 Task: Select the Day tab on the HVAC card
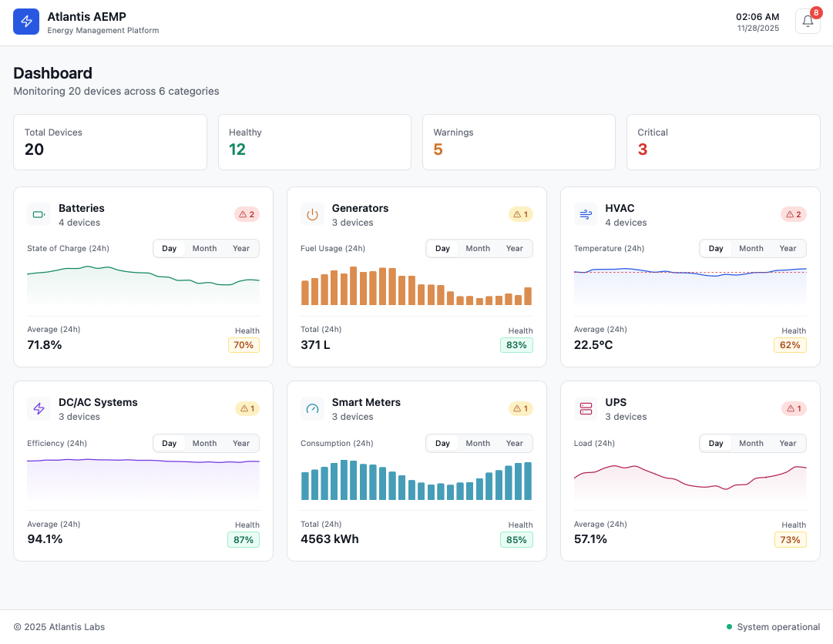[x=715, y=248]
